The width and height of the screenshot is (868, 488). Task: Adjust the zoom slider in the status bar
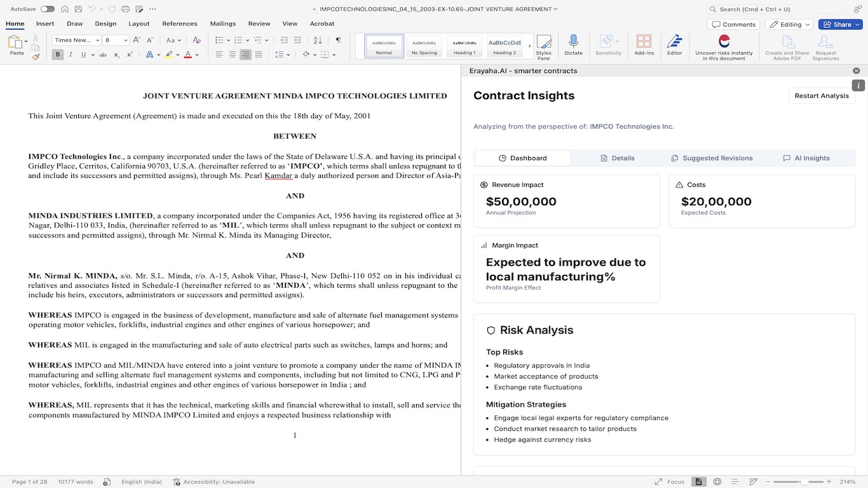click(x=804, y=482)
